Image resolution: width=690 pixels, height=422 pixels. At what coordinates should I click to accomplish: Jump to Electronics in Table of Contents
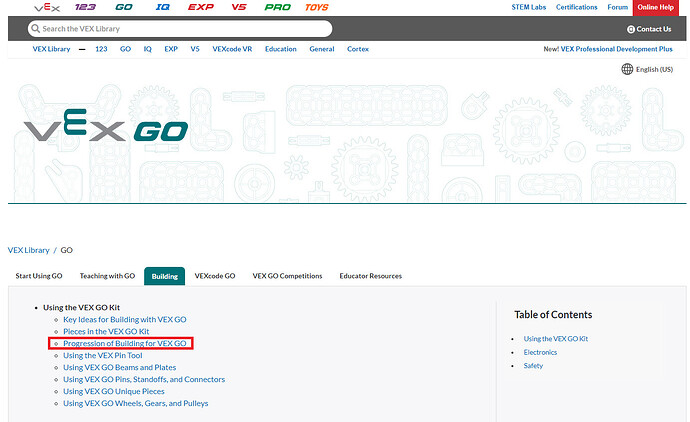[x=540, y=352]
